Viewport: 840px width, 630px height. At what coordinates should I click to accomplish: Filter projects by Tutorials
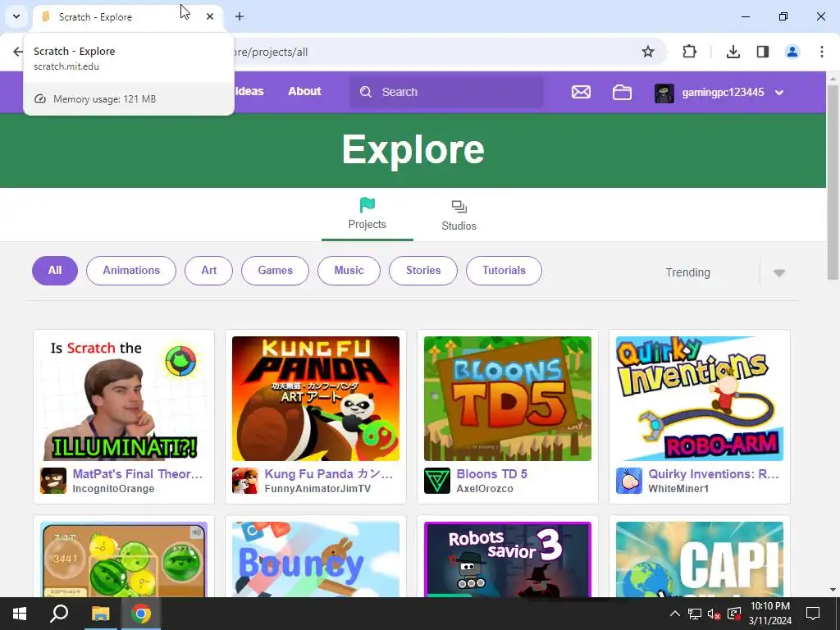click(x=504, y=271)
